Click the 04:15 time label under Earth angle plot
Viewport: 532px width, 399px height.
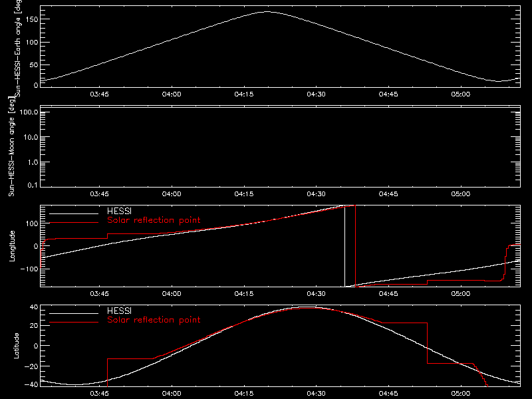(244, 94)
